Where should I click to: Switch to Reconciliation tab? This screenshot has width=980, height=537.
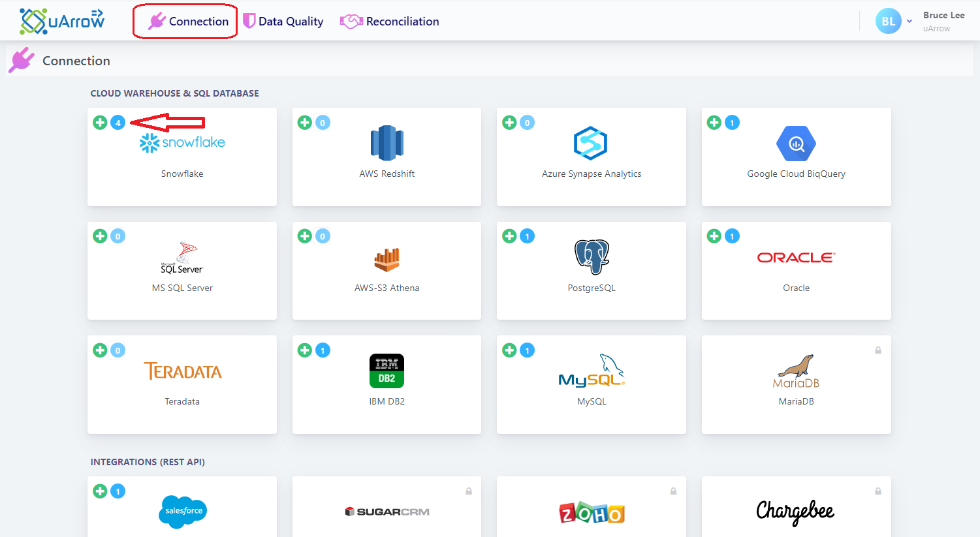click(390, 22)
